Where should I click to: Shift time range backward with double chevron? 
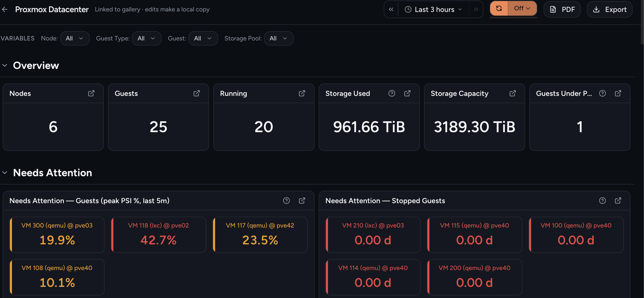click(x=391, y=9)
